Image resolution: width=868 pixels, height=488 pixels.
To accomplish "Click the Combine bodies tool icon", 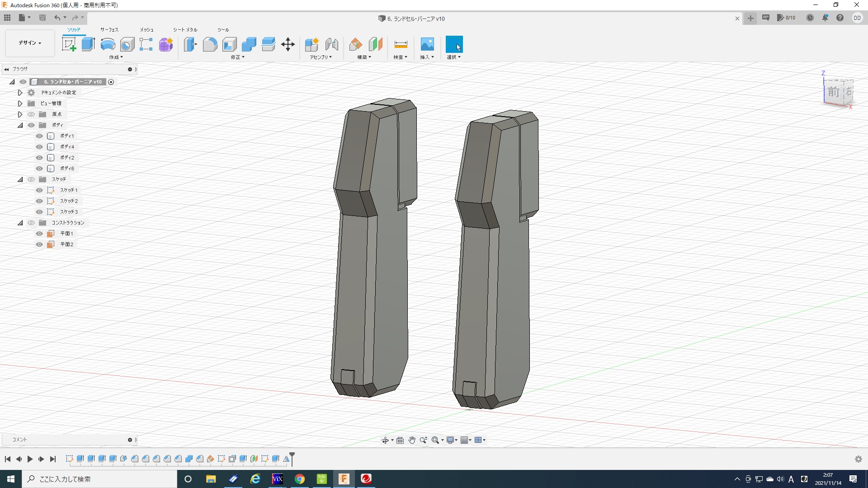I will [x=249, y=44].
